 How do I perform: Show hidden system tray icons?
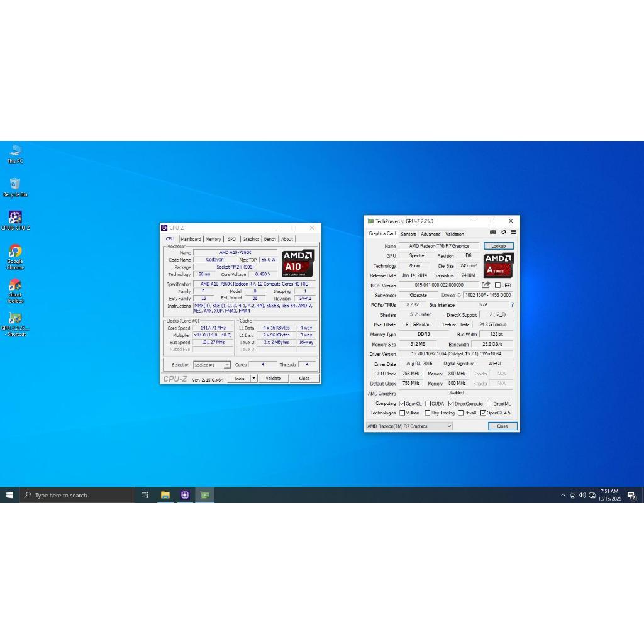tap(563, 495)
